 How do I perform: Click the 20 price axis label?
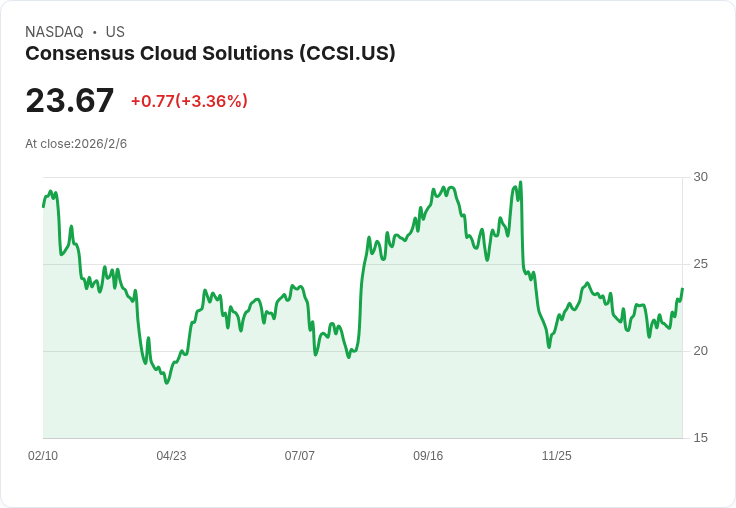coord(700,351)
